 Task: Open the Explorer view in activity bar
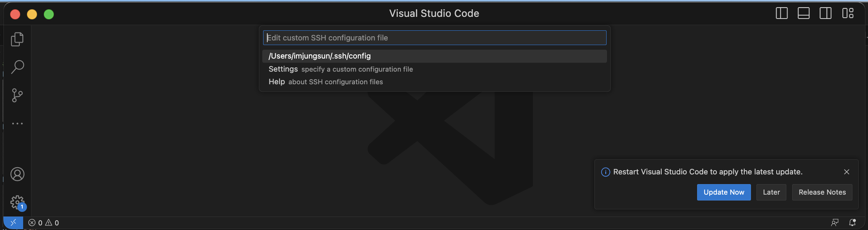point(17,39)
